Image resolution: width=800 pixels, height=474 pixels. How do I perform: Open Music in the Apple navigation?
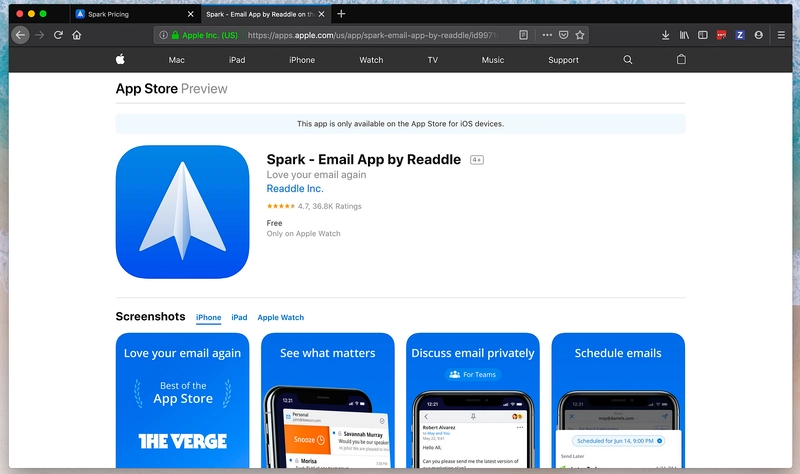(493, 60)
